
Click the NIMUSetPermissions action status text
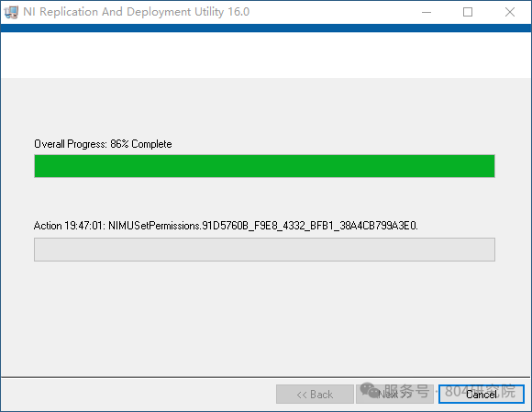tap(263, 226)
